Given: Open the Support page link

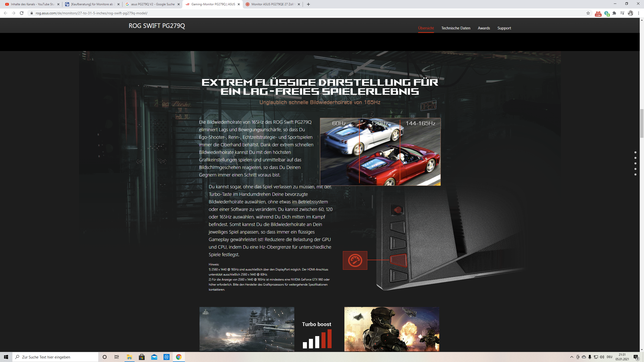Looking at the screenshot, I should pos(504,28).
